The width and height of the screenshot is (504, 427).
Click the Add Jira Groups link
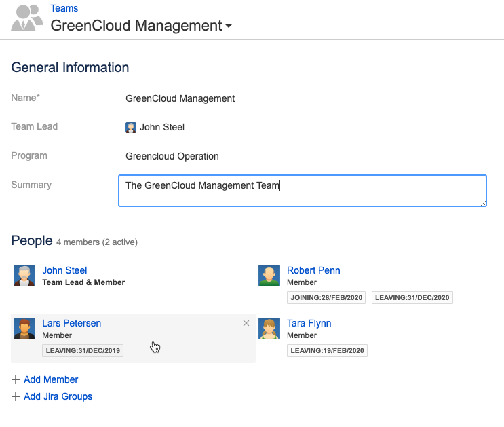(x=58, y=396)
